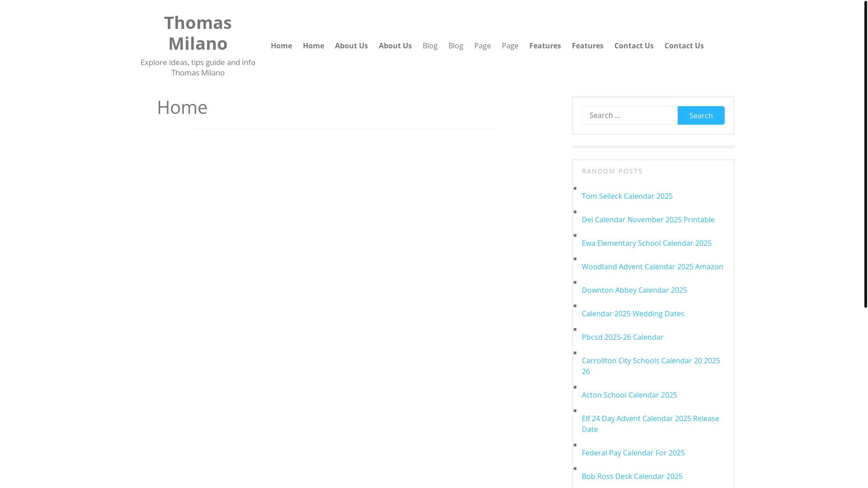This screenshot has height=488, width=868.
Task: Go to the second Blog menu link
Action: point(456,46)
